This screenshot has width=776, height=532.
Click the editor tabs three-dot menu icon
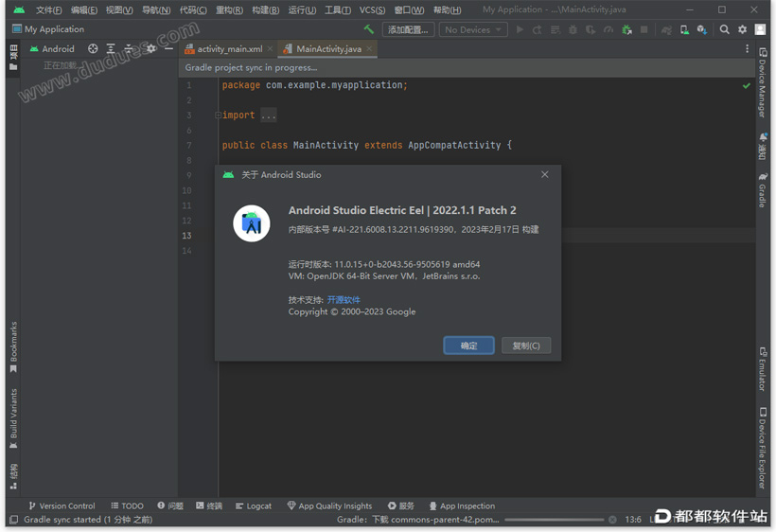(748, 48)
